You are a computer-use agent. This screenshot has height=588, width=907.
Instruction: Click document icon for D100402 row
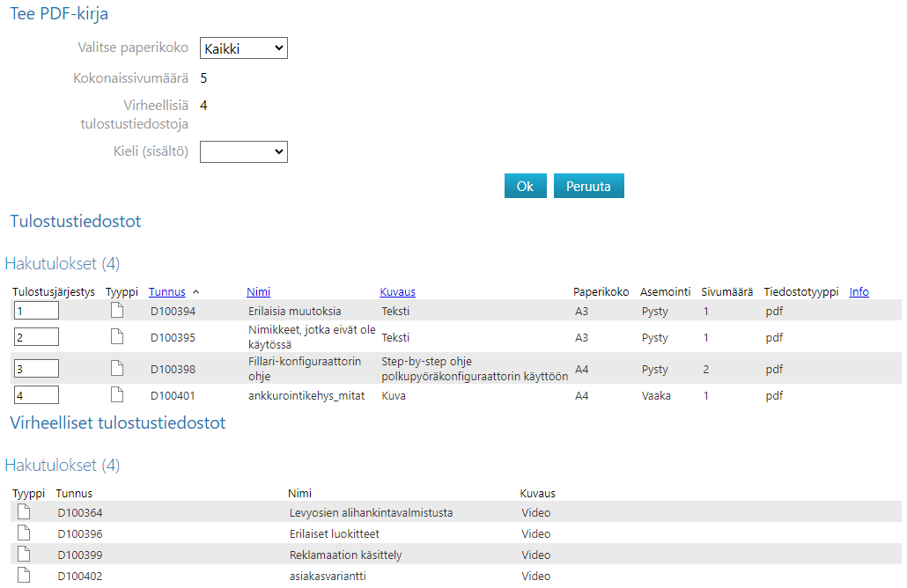point(24,575)
